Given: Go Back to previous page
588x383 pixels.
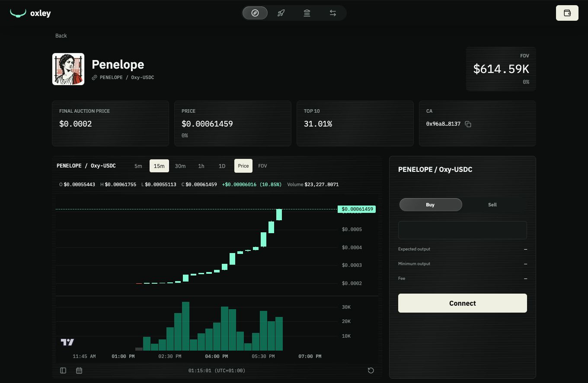Looking at the screenshot, I should [61, 36].
